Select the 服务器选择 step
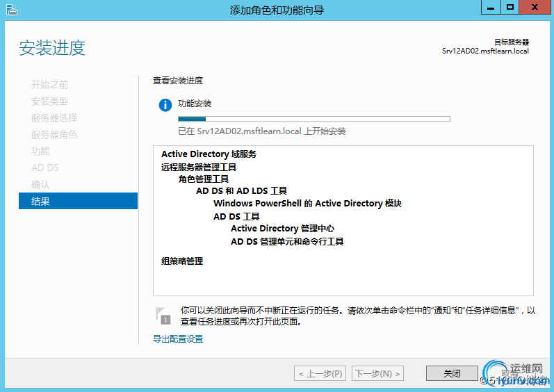Viewport: 554px width, 392px height. point(54,118)
